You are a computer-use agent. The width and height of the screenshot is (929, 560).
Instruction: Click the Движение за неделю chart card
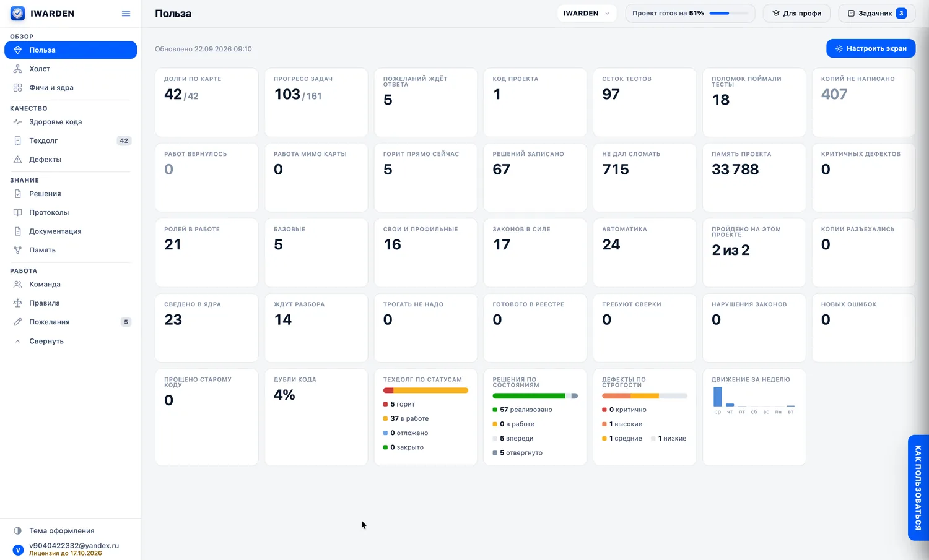coord(754,417)
